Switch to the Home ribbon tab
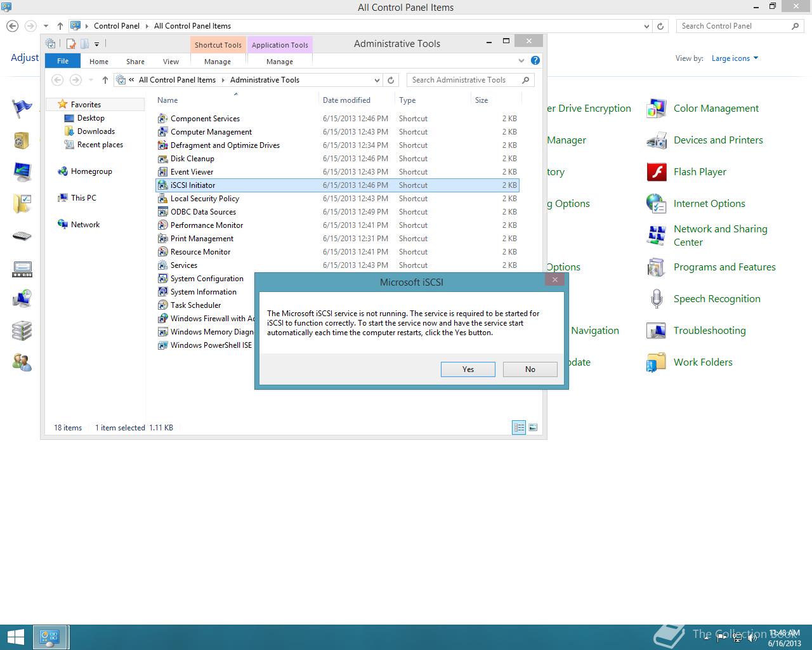812x650 pixels. tap(99, 62)
